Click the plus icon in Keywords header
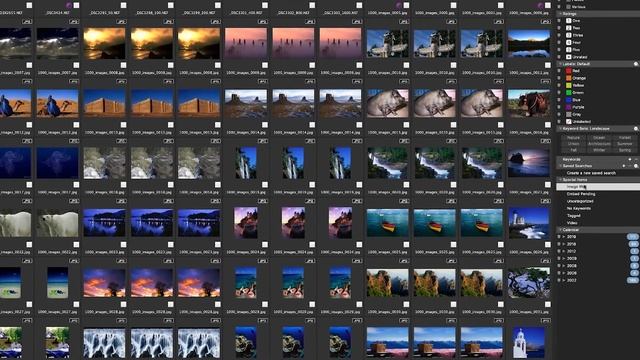Screen dimensions: 640x360 (629, 159)
